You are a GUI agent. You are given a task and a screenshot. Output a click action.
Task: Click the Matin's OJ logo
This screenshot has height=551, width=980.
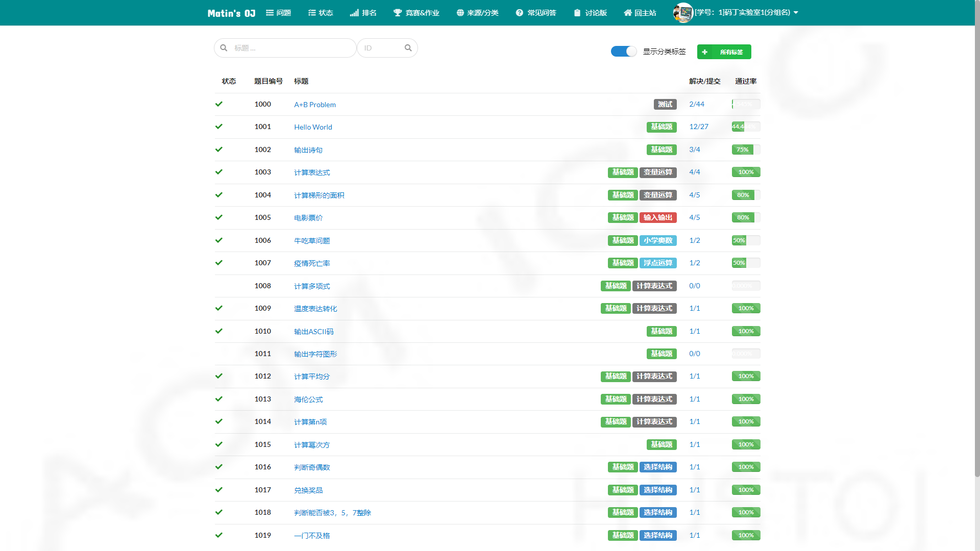point(231,13)
